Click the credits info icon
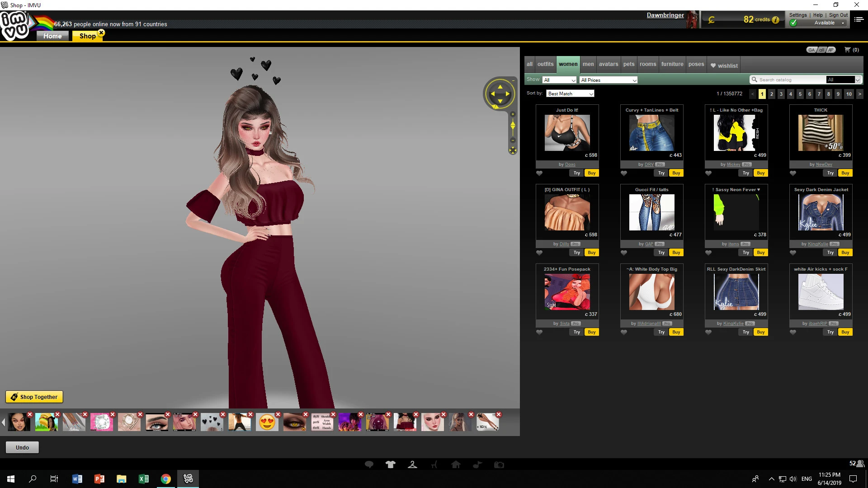The image size is (868, 488). (x=776, y=20)
